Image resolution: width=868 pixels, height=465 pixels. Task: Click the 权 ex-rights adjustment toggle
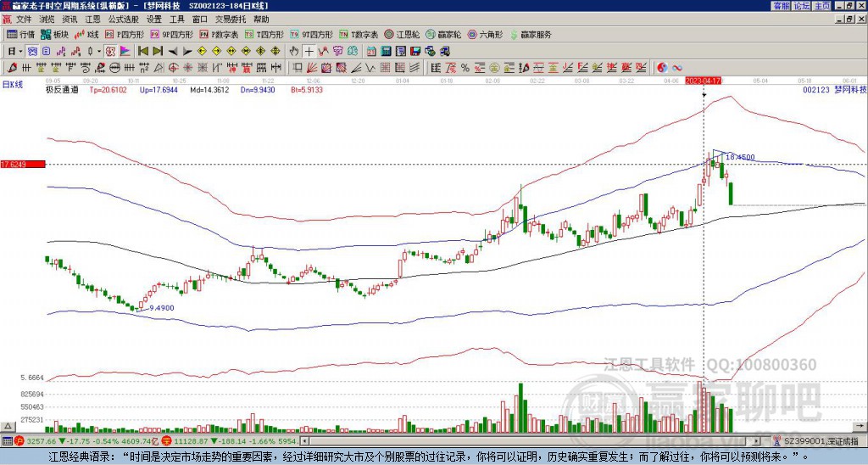pyautogui.click(x=109, y=51)
